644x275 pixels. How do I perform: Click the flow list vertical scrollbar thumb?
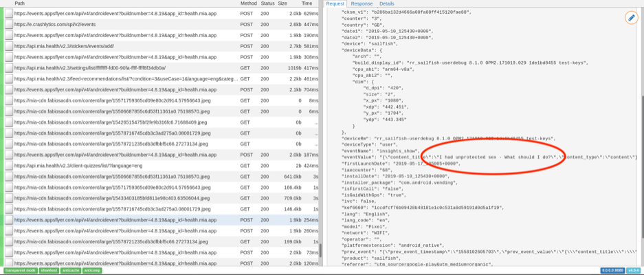[320, 250]
